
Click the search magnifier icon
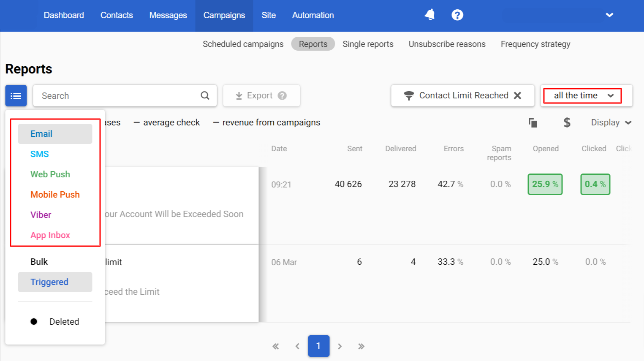point(205,96)
